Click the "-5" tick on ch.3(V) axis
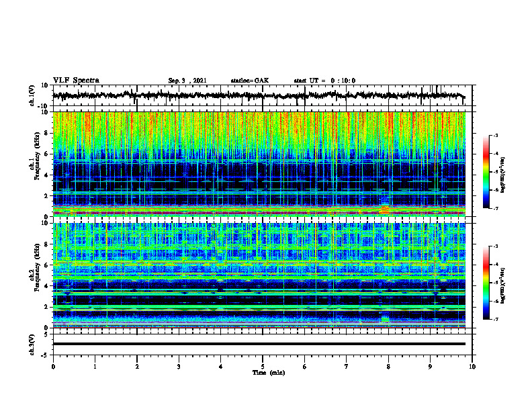 tap(45, 355)
